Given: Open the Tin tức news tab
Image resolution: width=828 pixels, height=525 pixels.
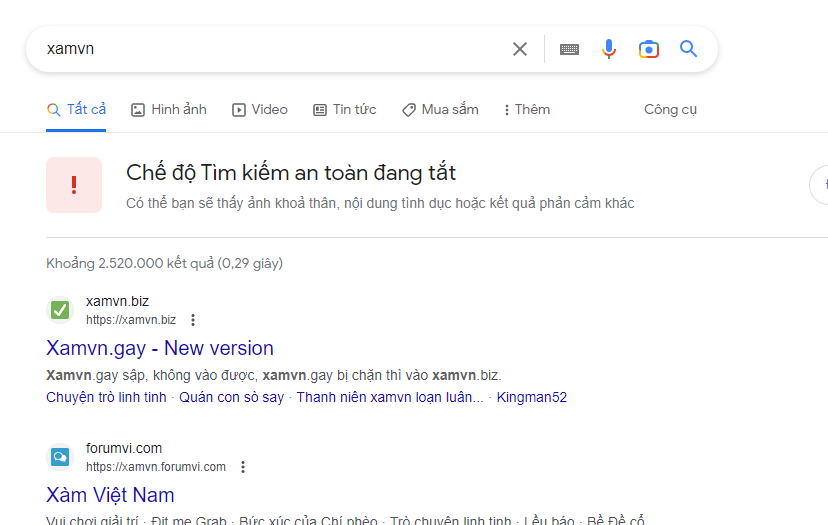Looking at the screenshot, I should coord(345,110).
